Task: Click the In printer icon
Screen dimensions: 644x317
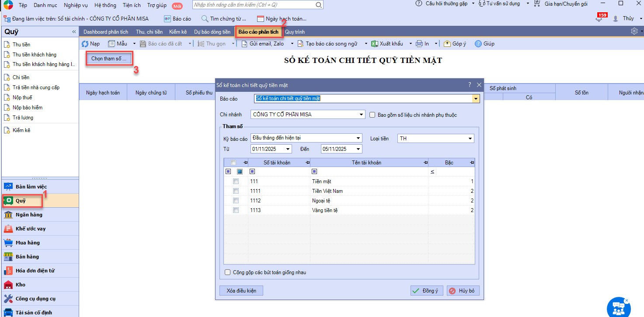Action: click(419, 44)
